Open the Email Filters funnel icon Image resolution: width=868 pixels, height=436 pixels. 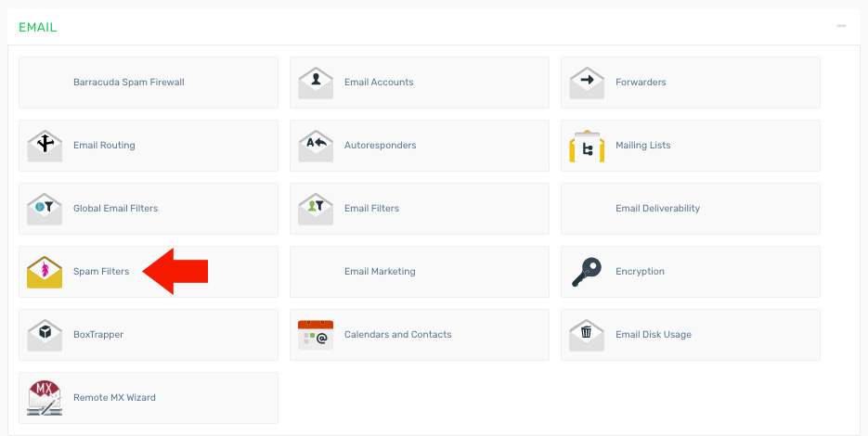point(316,209)
